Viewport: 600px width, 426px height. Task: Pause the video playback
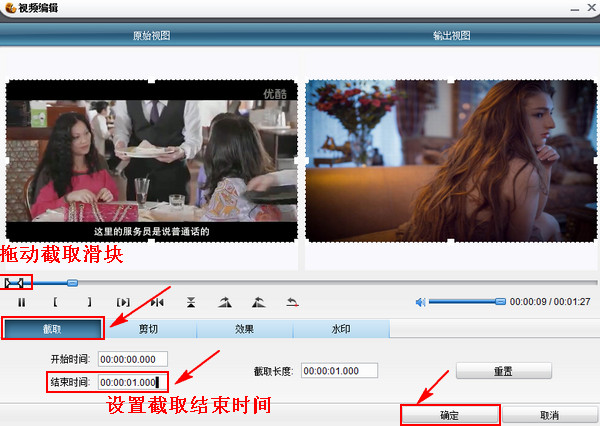pyautogui.click(x=21, y=302)
